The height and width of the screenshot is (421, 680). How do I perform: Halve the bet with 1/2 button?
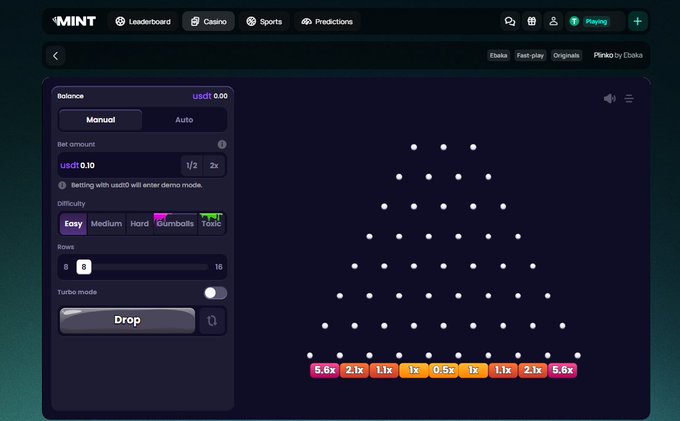(x=192, y=165)
